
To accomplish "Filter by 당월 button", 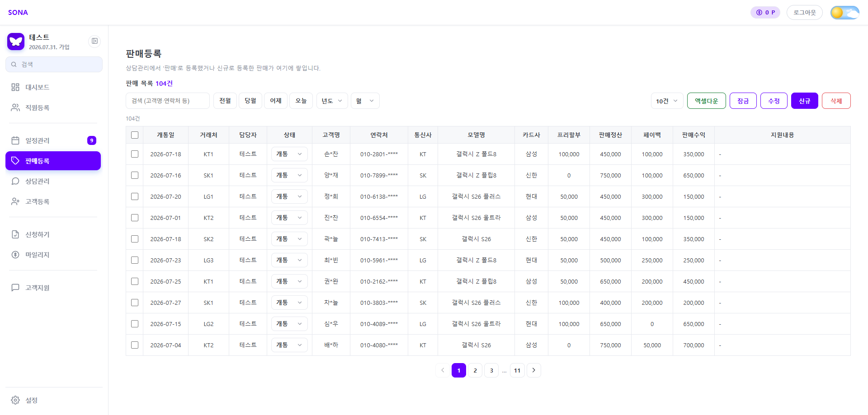I will 250,101.
